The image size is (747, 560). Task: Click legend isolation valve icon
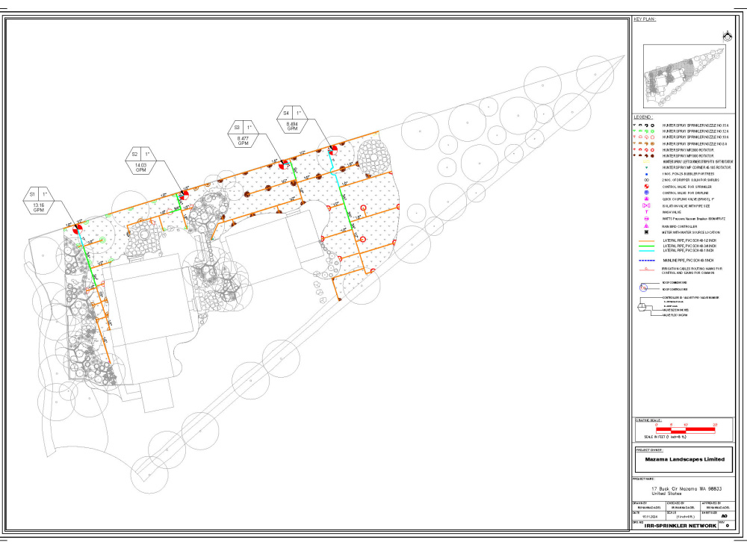pos(646,205)
